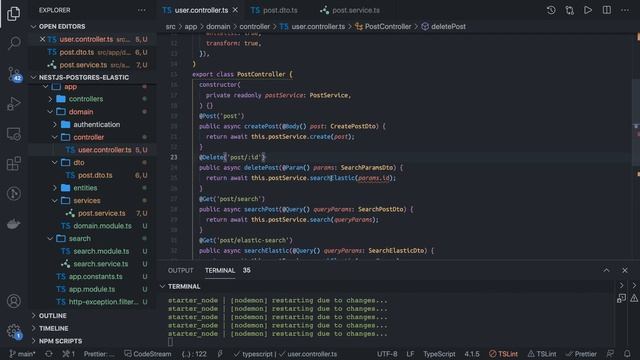Click the TSLint warning status item
Image resolution: width=640 pixels, height=360 pixels.
542,354
